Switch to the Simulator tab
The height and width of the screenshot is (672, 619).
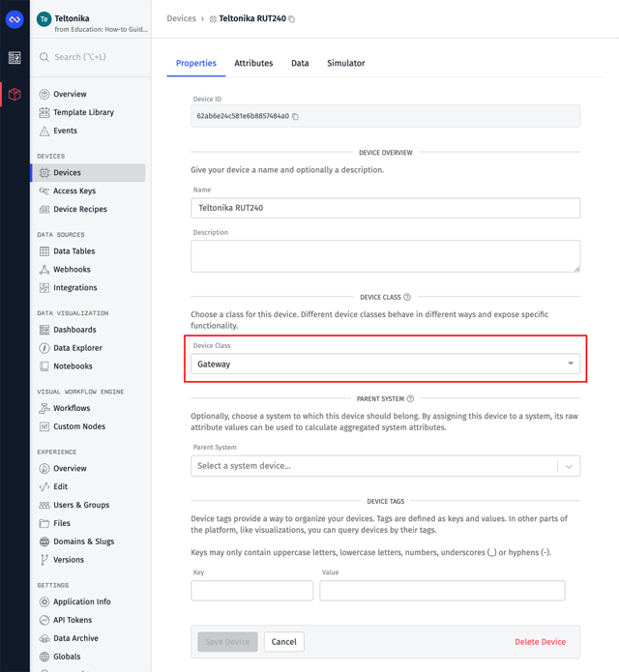pyautogui.click(x=346, y=63)
